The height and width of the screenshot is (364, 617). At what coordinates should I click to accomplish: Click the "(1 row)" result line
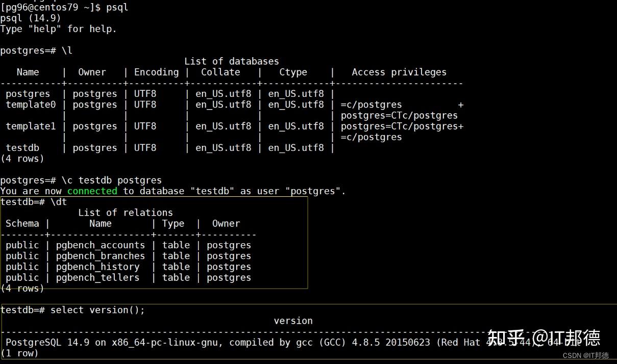click(19, 353)
